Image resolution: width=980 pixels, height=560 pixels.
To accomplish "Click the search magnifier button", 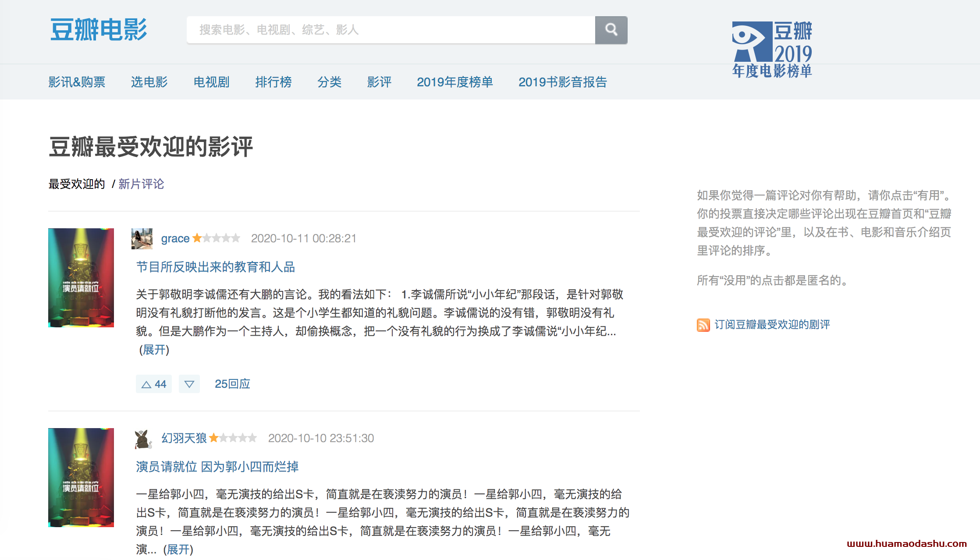I will click(x=611, y=30).
